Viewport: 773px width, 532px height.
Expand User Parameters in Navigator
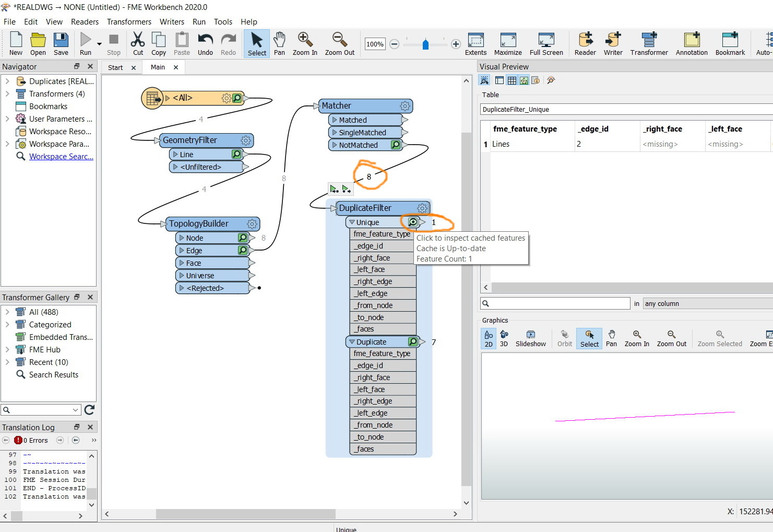coord(7,119)
